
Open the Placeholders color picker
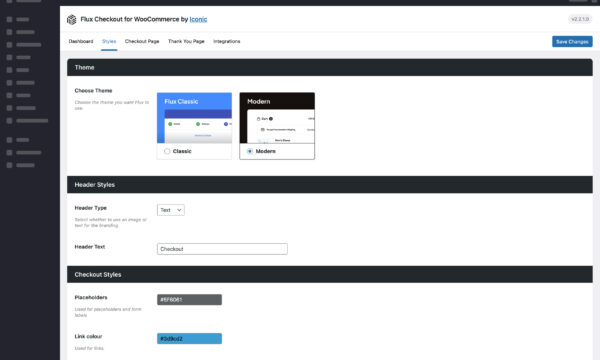pyautogui.click(x=189, y=300)
